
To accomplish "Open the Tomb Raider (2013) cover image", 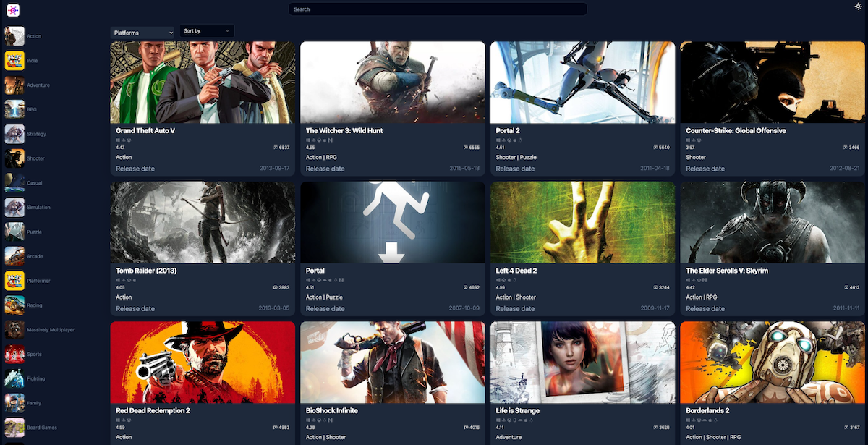I will tap(203, 222).
